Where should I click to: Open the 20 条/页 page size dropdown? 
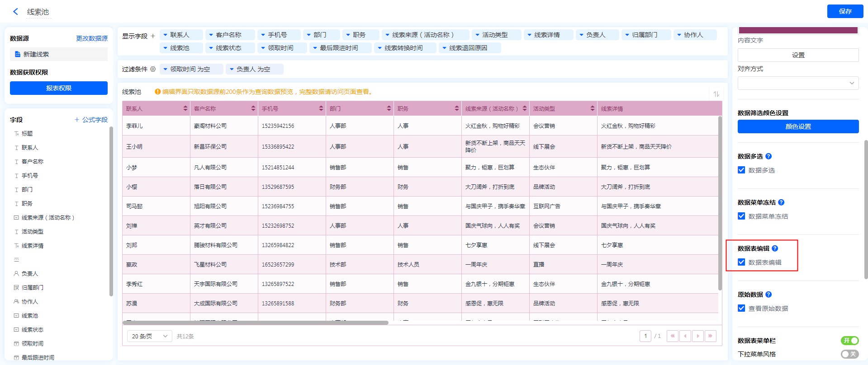click(149, 336)
